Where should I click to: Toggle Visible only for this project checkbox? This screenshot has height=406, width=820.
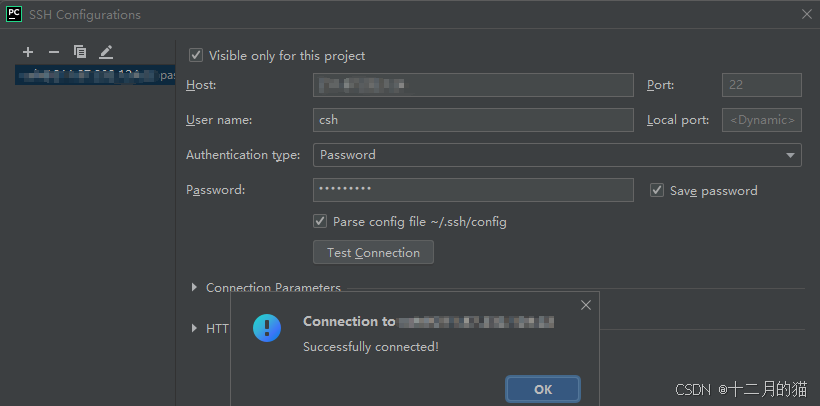coord(196,55)
